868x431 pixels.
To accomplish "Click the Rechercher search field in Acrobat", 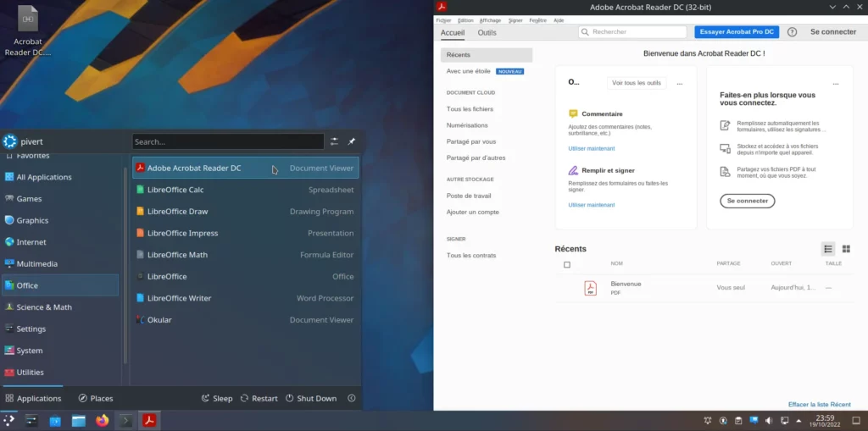I will click(x=632, y=32).
